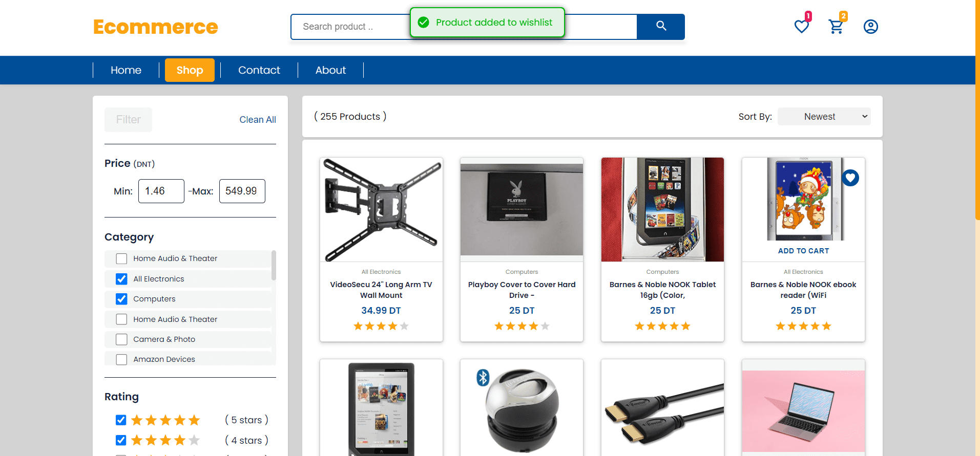Screen dimensions: 980x456
Task: Rate VideoSecu TV Wall Mount five stars
Action: click(404, 326)
